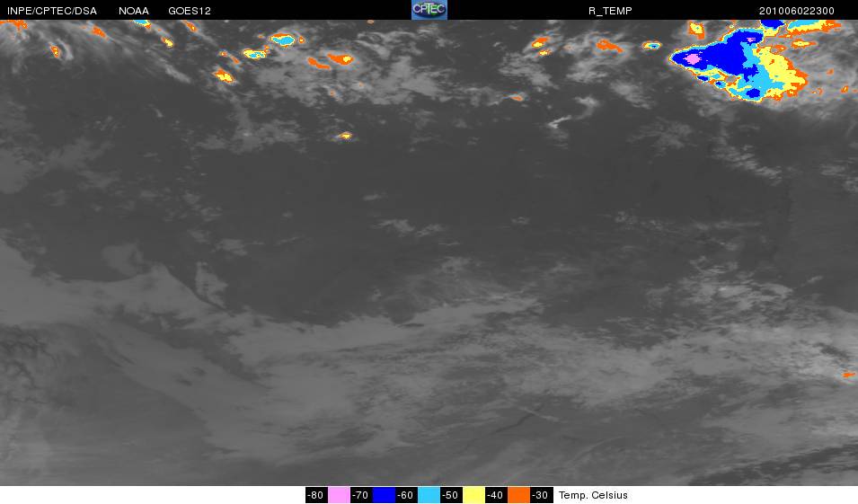Image resolution: width=858 pixels, height=504 pixels.
Task: Select the orange -40 to -30 legend swatch
Action: click(x=518, y=495)
